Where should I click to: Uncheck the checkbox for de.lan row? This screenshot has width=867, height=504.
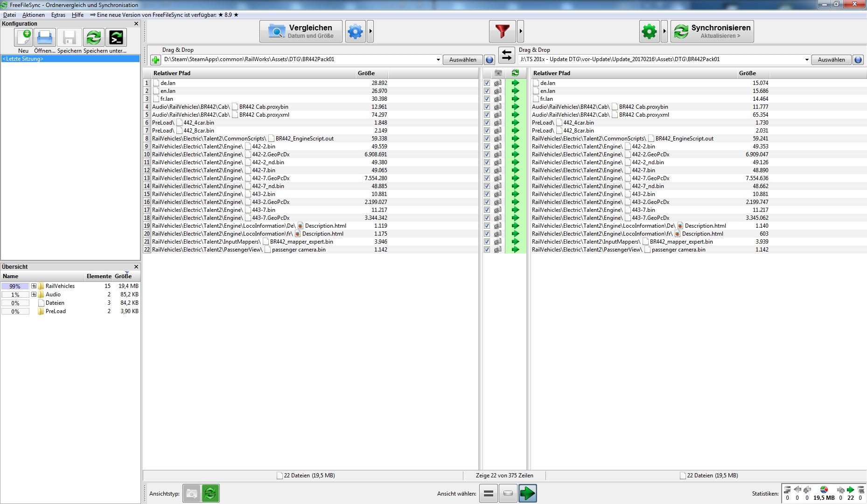pyautogui.click(x=487, y=83)
